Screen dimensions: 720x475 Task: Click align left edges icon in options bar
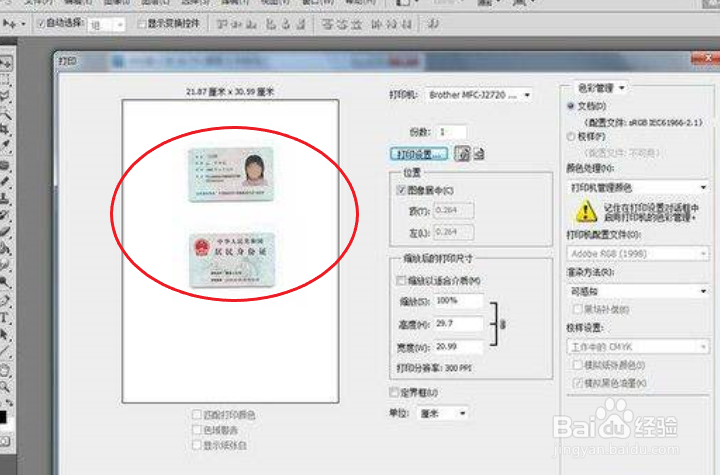(272, 24)
